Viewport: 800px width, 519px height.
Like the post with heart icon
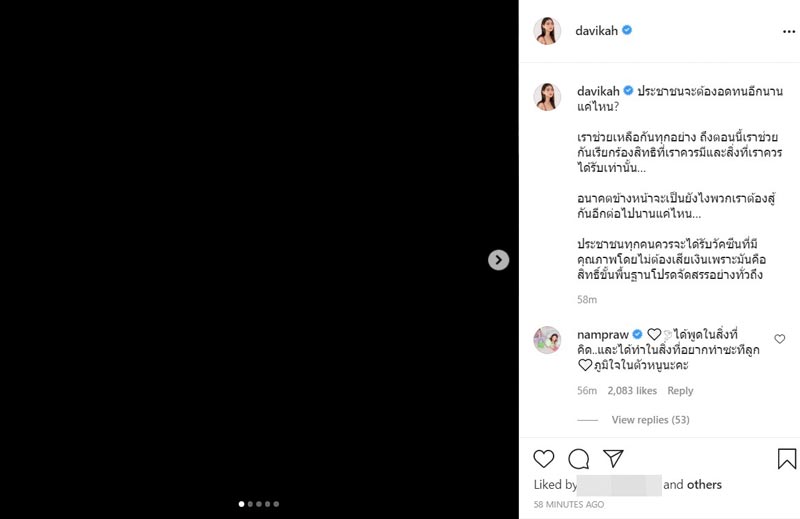(543, 459)
